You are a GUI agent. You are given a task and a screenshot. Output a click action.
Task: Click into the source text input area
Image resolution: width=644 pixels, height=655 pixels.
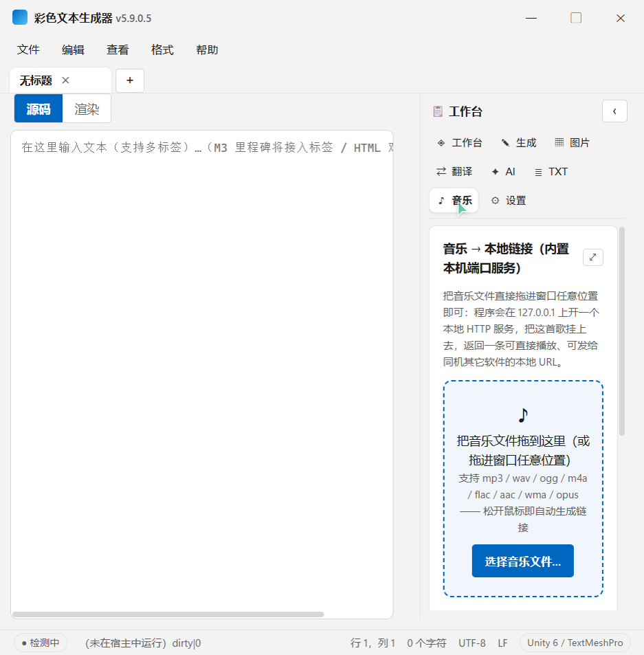[201, 375]
